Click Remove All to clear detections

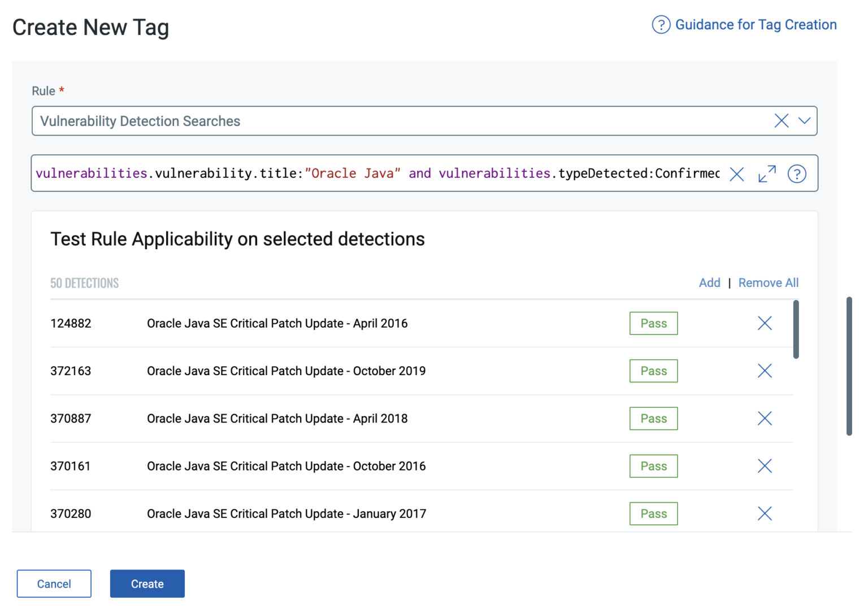(768, 282)
